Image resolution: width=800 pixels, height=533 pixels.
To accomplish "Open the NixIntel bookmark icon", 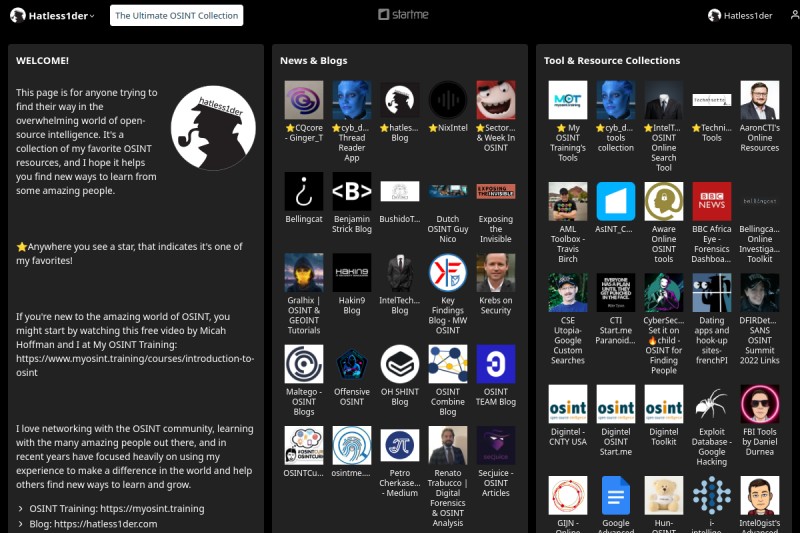I will click(x=447, y=100).
